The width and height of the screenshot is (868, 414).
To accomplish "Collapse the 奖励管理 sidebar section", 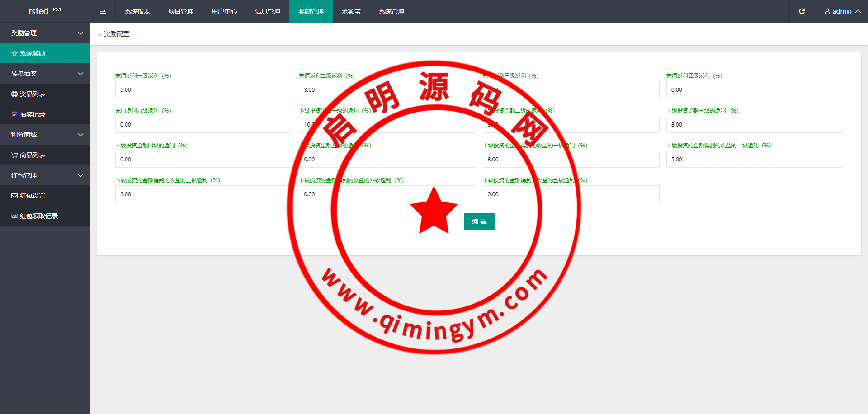I will [x=80, y=33].
